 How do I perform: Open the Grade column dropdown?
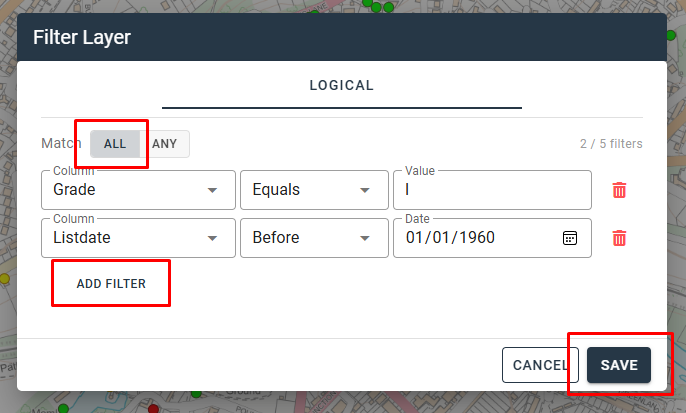137,190
